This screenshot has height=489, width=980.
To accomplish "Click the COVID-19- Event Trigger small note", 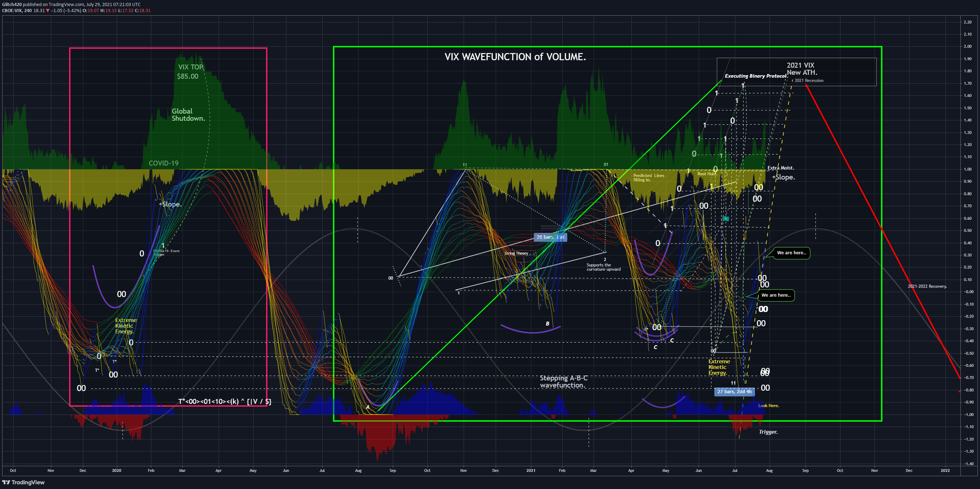I will click(166, 253).
